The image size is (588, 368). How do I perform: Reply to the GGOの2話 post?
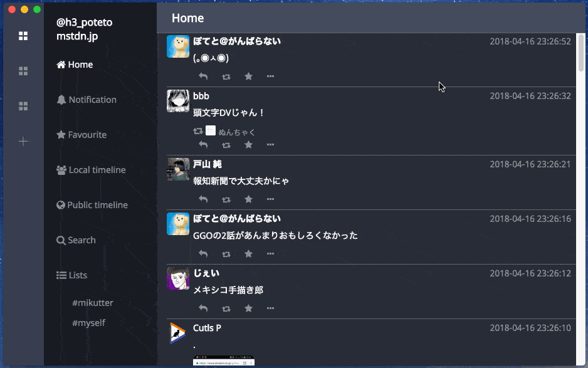pyautogui.click(x=203, y=254)
